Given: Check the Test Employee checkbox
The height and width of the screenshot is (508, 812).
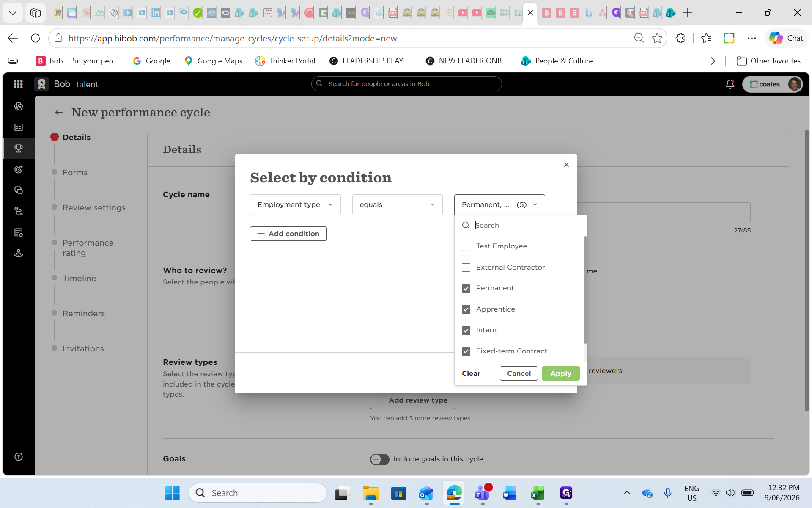Looking at the screenshot, I should (x=466, y=247).
